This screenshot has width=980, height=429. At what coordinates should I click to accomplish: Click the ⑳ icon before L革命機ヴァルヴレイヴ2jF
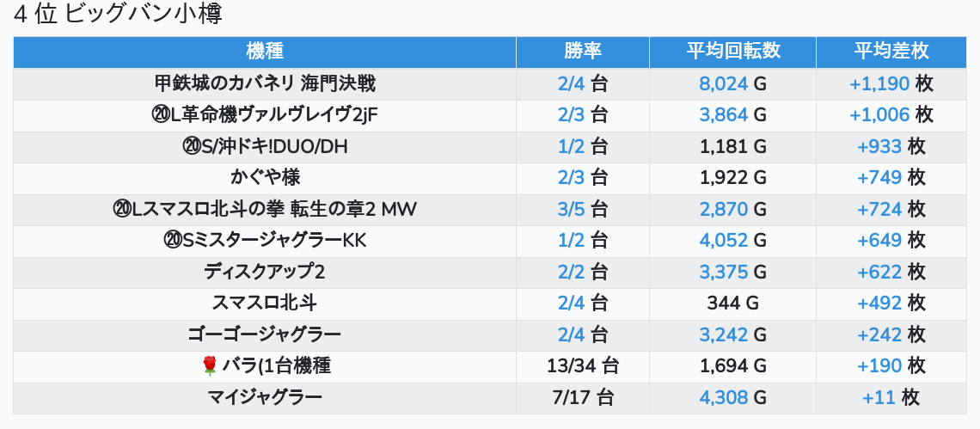coord(159,115)
